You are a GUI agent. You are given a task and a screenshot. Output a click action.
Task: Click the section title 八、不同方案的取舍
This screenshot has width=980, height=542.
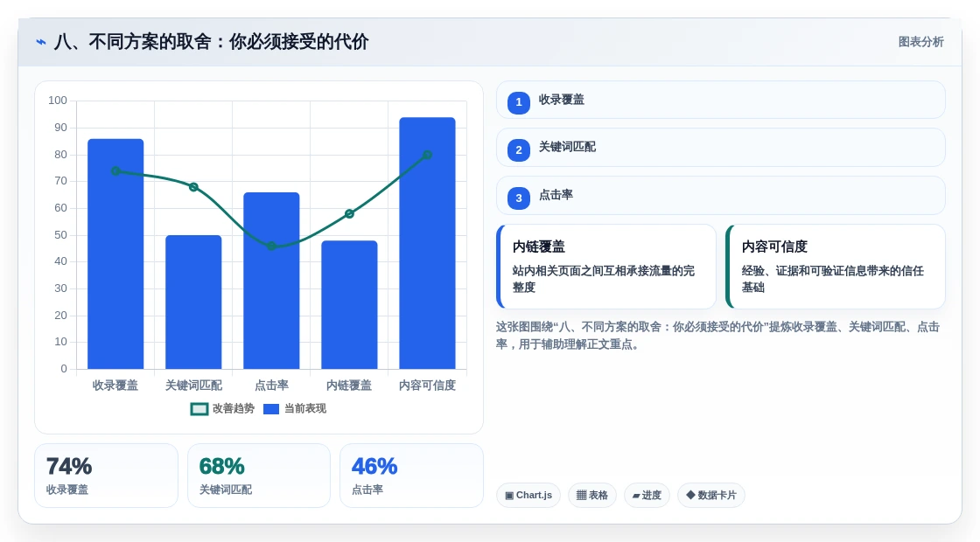click(x=211, y=42)
